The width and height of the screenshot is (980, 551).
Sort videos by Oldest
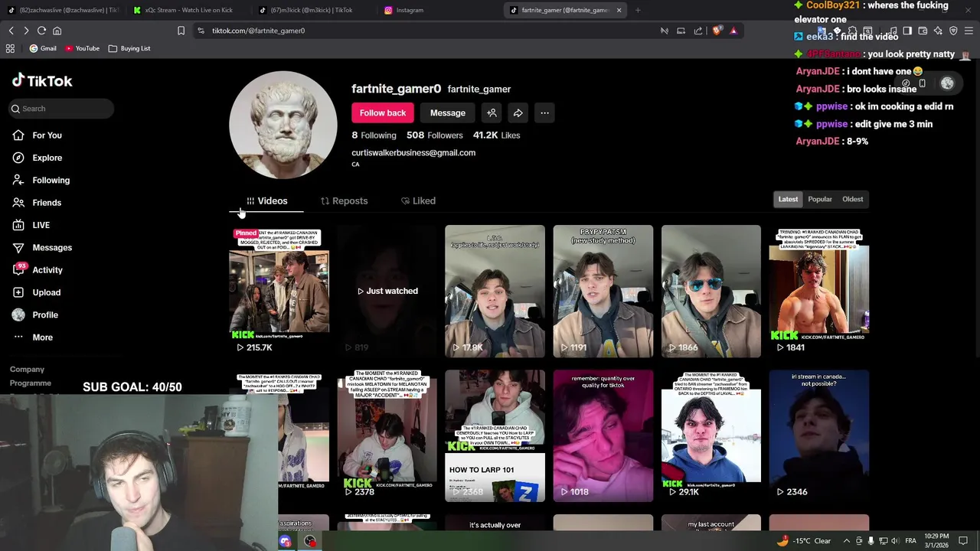tap(853, 200)
